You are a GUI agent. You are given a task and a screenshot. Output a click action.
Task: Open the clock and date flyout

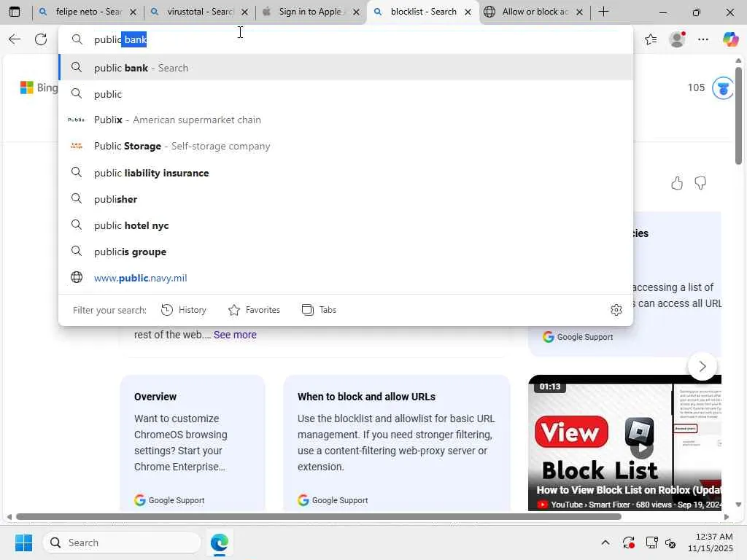pos(710,542)
